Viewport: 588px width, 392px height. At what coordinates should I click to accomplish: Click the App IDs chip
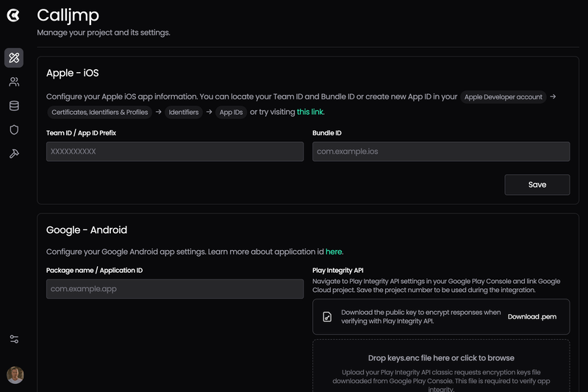click(x=231, y=113)
